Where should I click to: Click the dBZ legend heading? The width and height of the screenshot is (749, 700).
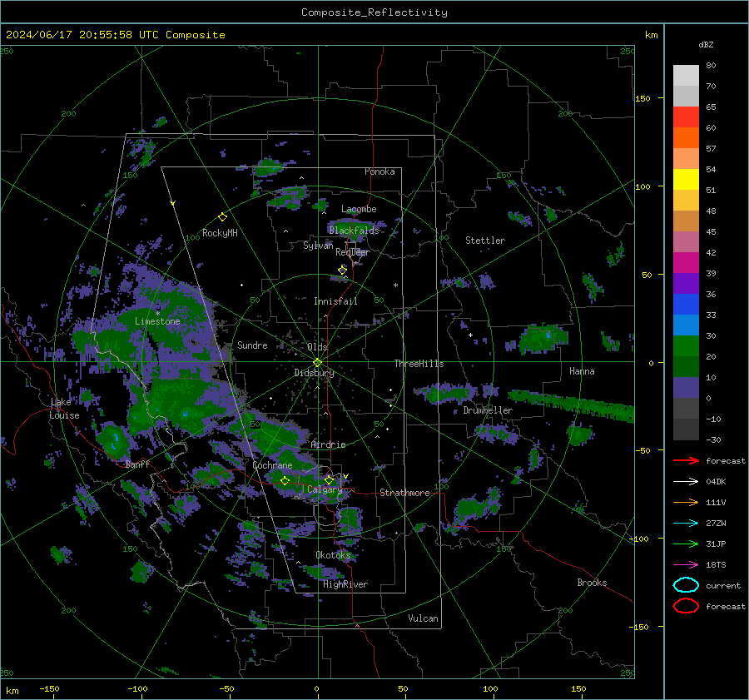coord(706,44)
